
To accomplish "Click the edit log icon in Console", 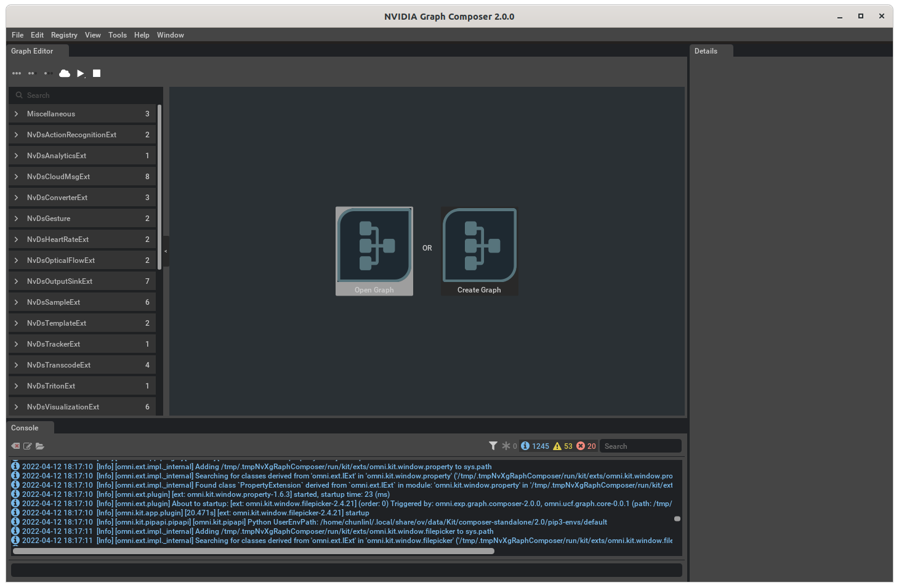I will tap(28, 446).
